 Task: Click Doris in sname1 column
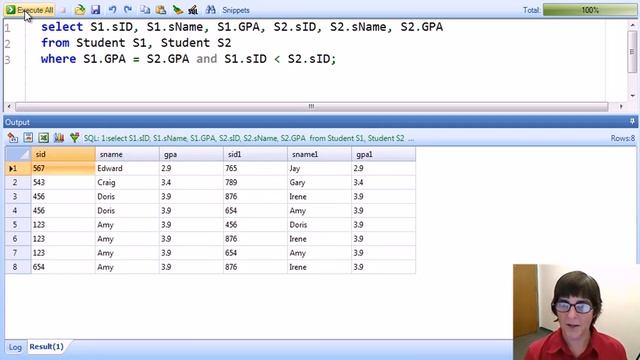tap(319, 224)
